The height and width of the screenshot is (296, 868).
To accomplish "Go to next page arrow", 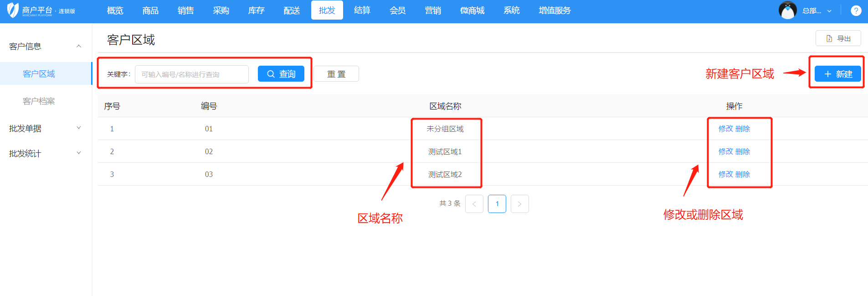I will click(x=519, y=204).
